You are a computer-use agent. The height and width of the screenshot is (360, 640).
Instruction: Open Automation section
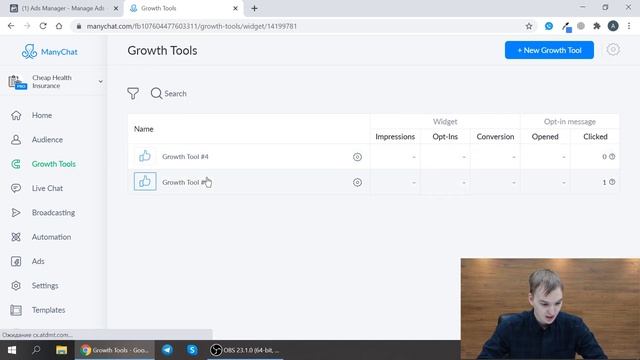[51, 237]
